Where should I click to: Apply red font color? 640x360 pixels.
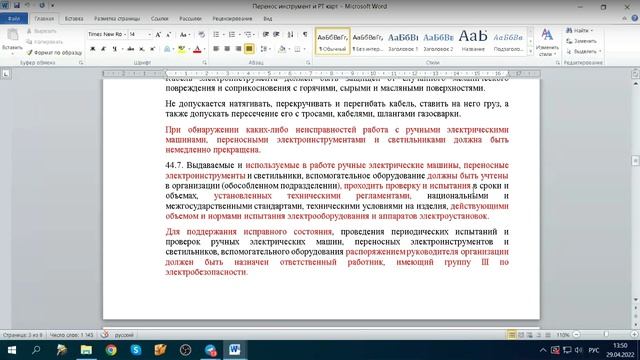point(198,49)
